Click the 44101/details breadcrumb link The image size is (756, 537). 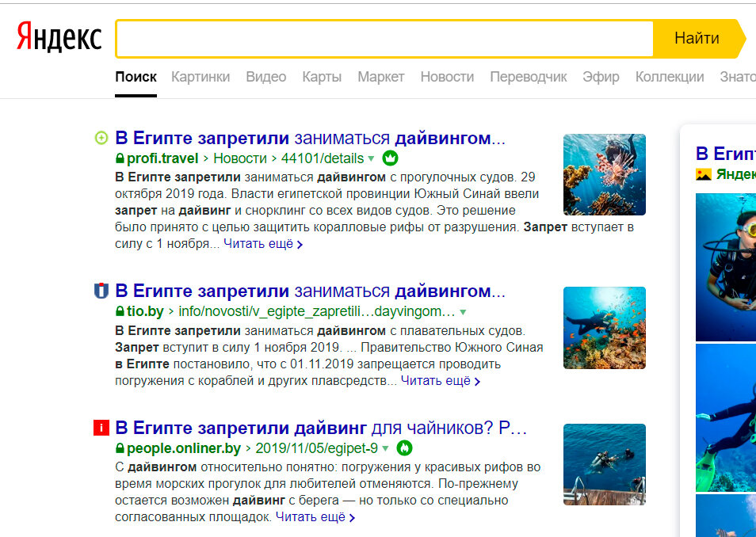pyautogui.click(x=323, y=158)
